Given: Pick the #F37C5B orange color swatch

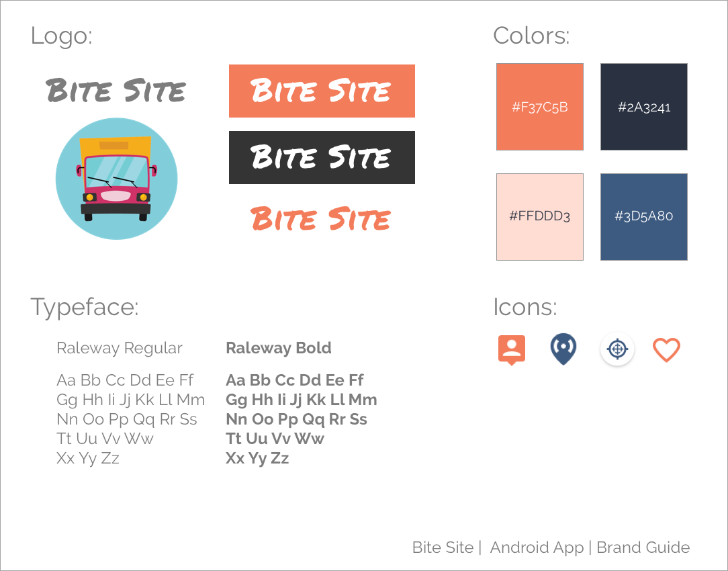Looking at the screenshot, I should 539,107.
